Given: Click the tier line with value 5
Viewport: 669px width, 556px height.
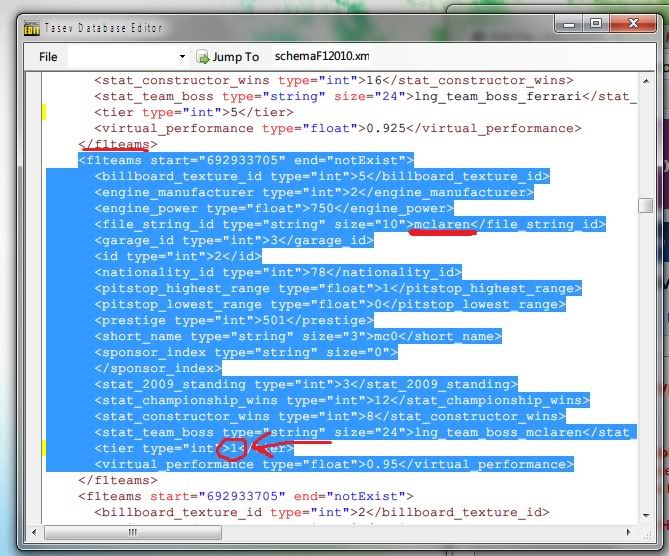Looking at the screenshot, I should point(194,112).
